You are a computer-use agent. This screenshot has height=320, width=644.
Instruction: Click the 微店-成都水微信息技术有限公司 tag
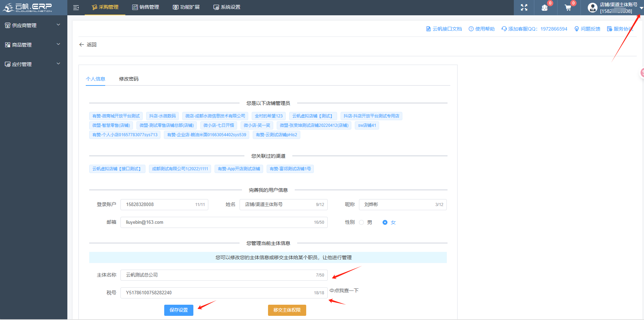pos(215,116)
